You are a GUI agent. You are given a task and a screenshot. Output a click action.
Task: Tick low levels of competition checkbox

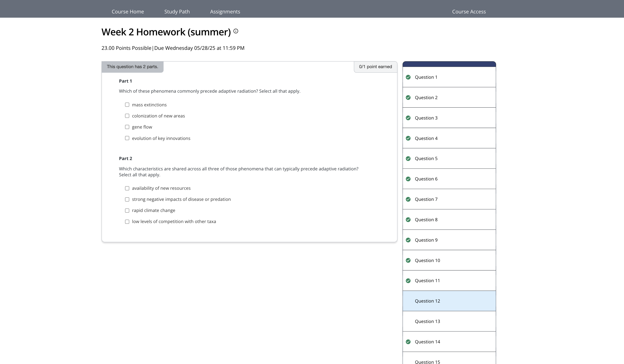(x=127, y=221)
